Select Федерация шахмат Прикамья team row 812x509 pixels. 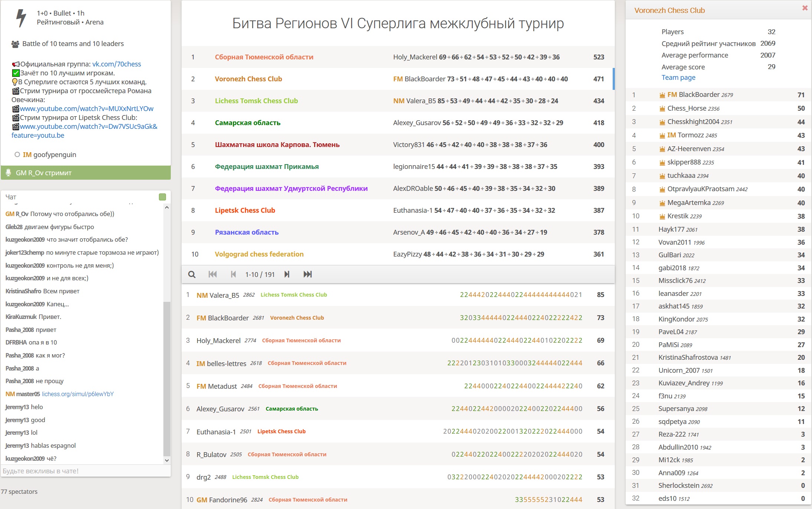tap(398, 167)
